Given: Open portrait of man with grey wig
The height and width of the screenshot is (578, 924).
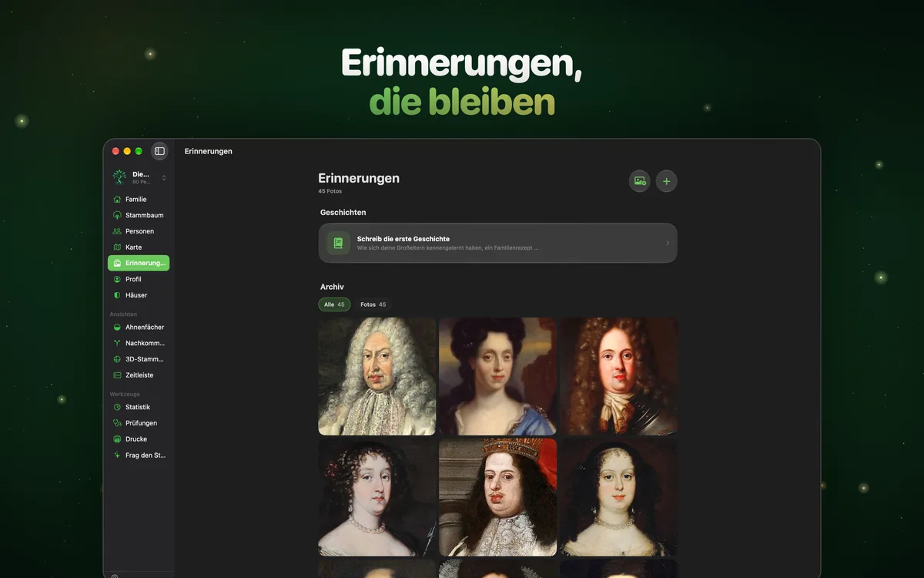Looking at the screenshot, I should click(x=377, y=376).
